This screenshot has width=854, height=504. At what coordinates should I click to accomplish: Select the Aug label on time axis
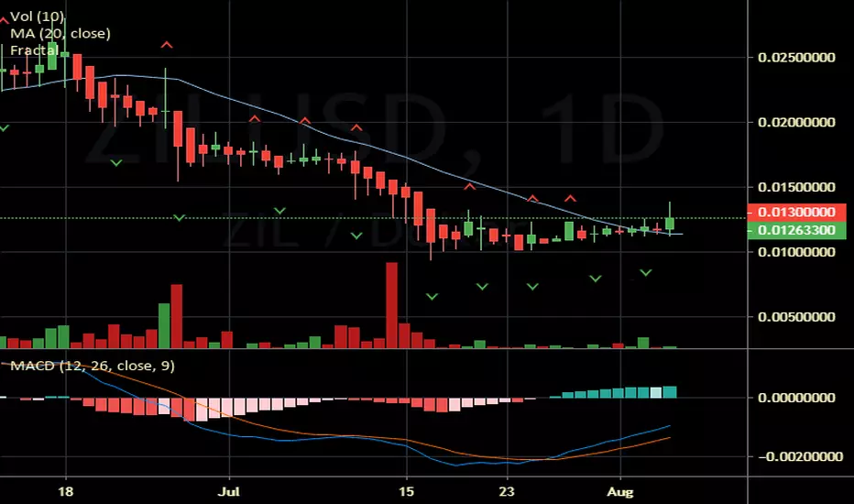620,491
